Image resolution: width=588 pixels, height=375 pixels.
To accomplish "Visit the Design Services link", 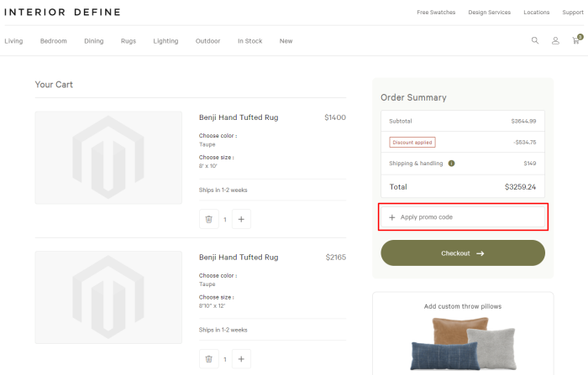I will pos(490,13).
